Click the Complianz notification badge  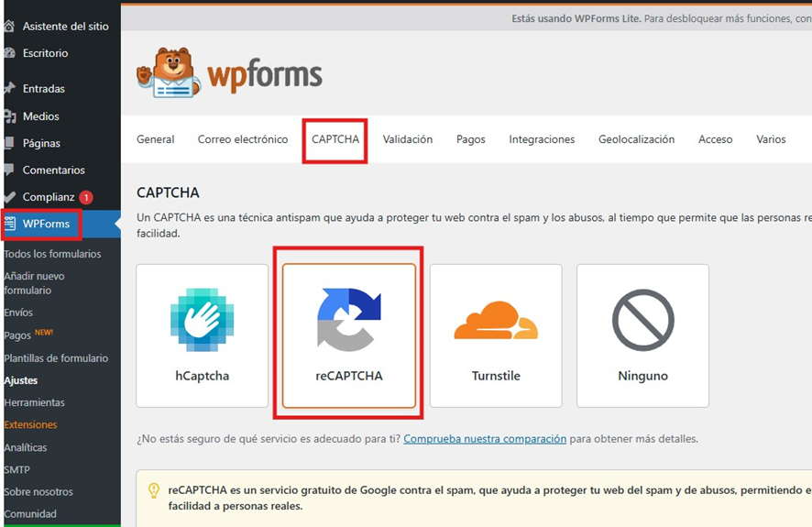pyautogui.click(x=86, y=197)
